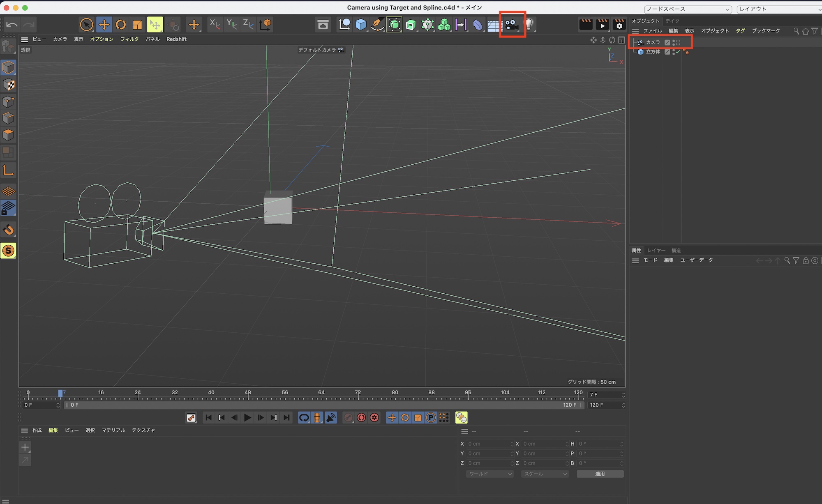
Task: Toggle X axis lock
Action: pos(215,25)
